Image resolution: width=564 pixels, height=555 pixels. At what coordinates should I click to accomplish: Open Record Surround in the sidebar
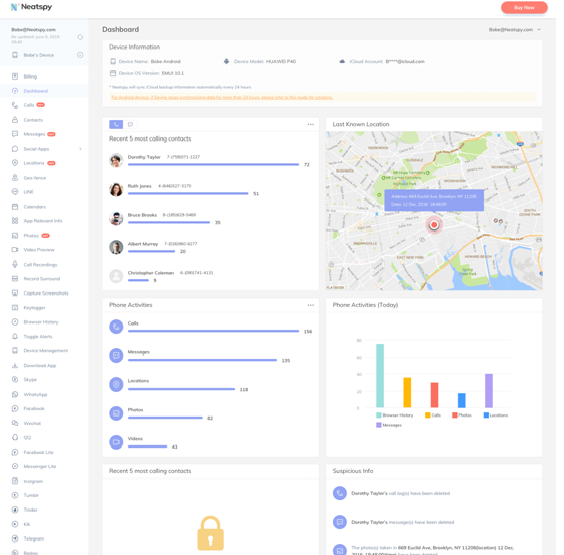pos(42,279)
